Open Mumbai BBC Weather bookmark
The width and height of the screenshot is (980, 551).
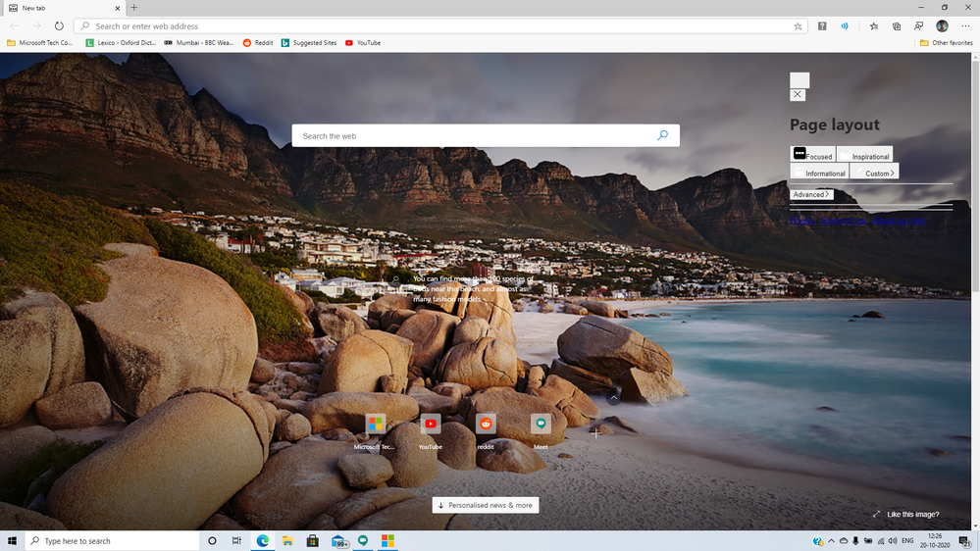pos(198,43)
